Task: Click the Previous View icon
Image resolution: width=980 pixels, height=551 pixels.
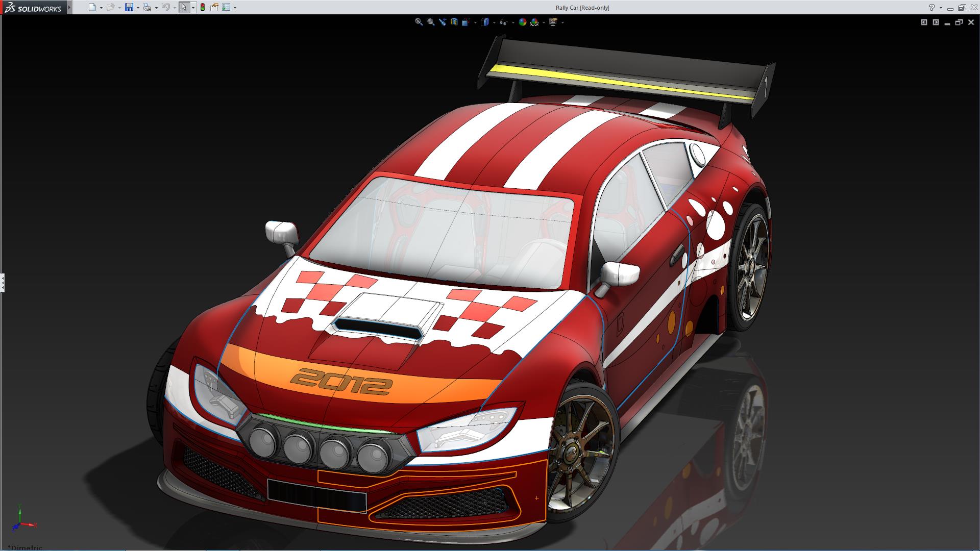Action: point(442,22)
